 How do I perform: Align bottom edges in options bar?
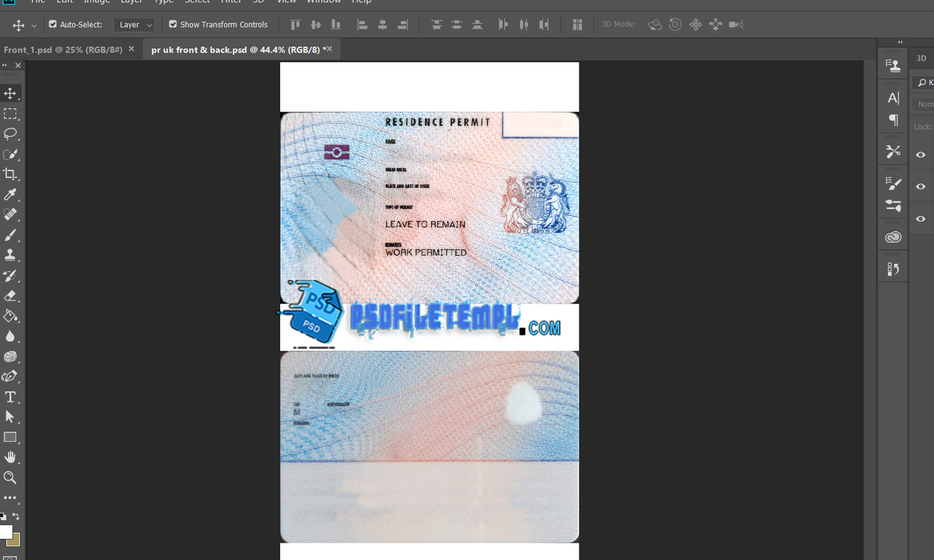point(336,25)
